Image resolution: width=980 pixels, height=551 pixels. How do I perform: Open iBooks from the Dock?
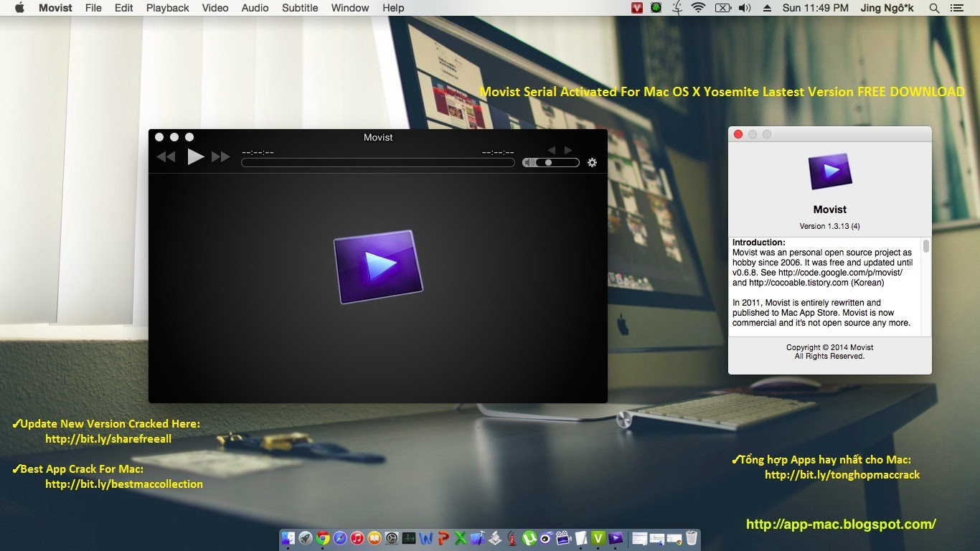click(x=374, y=538)
